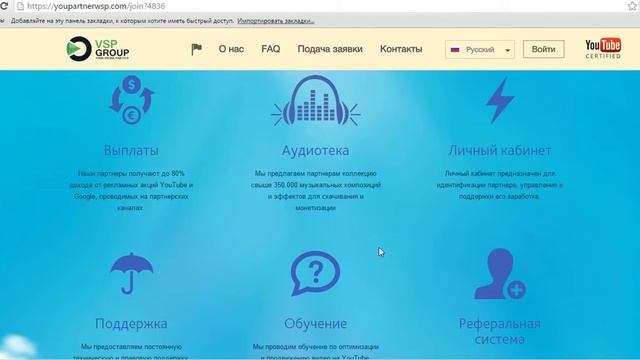Click the currency exchange payouts icon
The height and width of the screenshot is (360, 640).
pyautogui.click(x=131, y=100)
